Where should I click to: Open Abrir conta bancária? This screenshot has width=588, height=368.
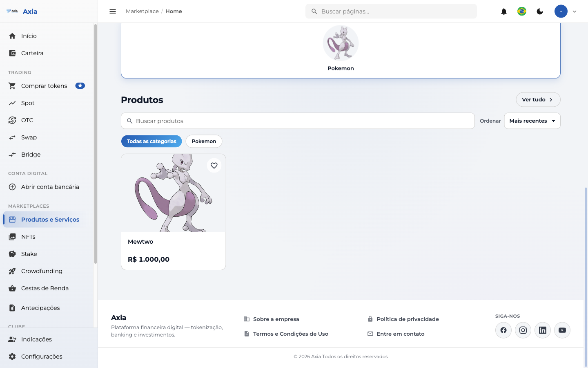[47, 187]
